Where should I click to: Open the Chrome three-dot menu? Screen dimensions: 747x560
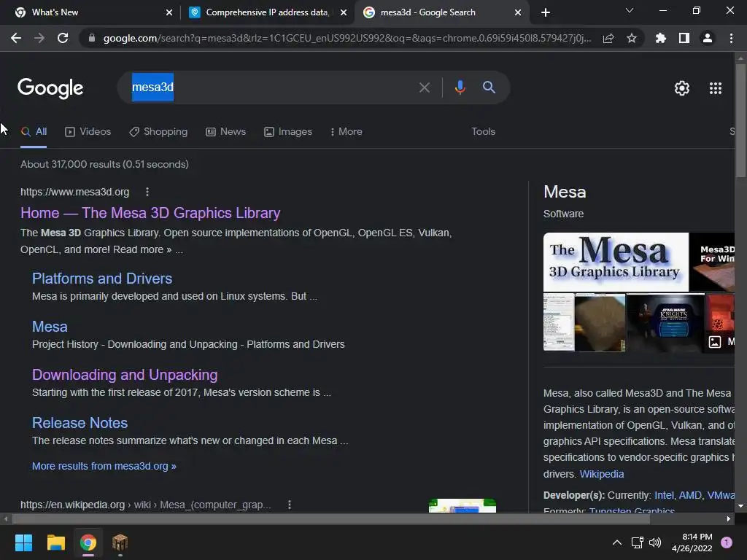coord(731,38)
